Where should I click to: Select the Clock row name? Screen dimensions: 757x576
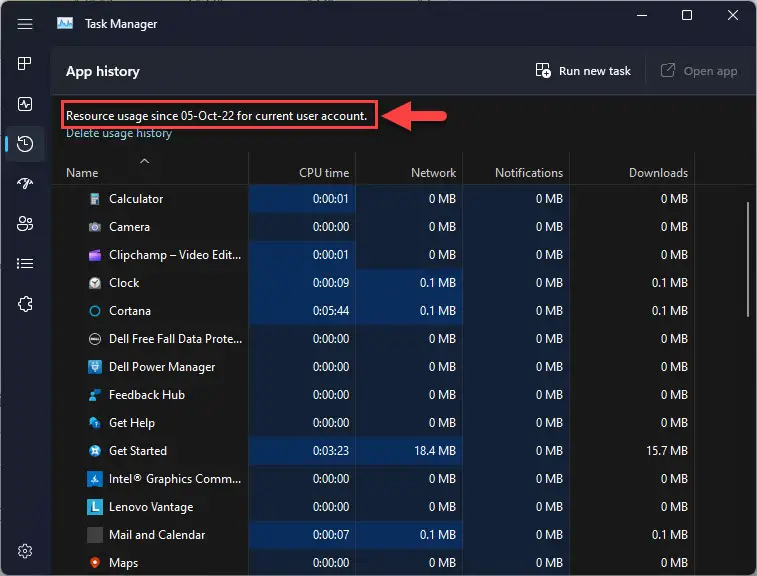(124, 283)
